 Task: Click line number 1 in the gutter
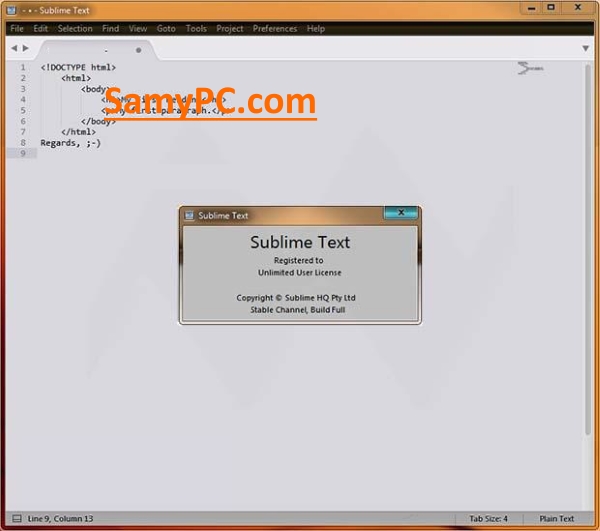click(23, 67)
